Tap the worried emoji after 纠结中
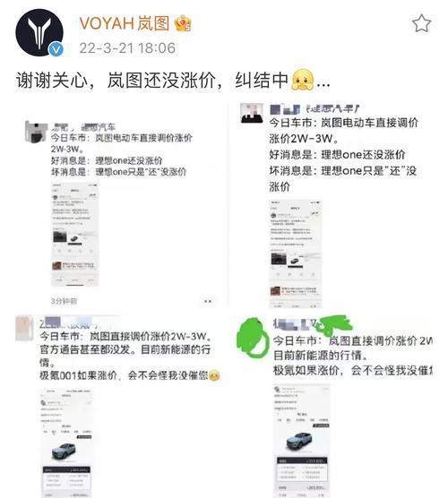This screenshot has height=498, width=448. [303, 80]
